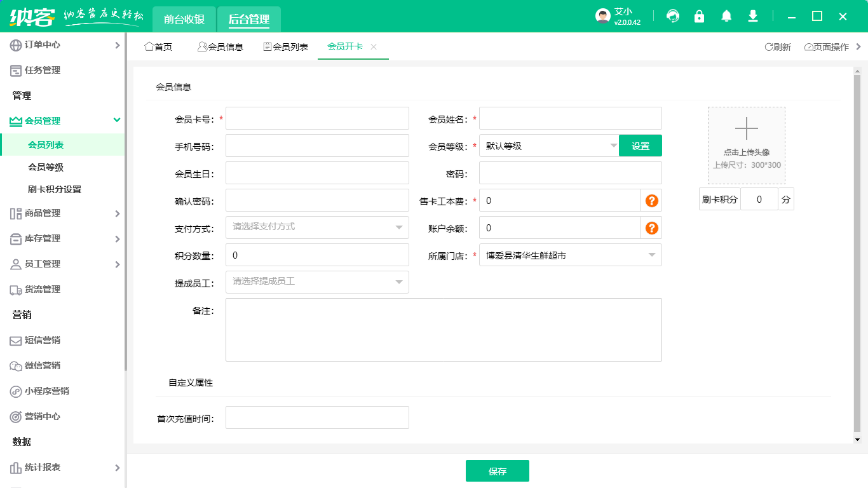Click the 微信营销 icon
The image size is (868, 488).
14,366
